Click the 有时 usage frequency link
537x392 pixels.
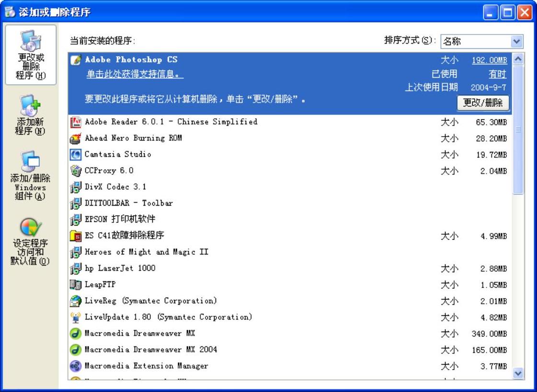tap(497, 74)
